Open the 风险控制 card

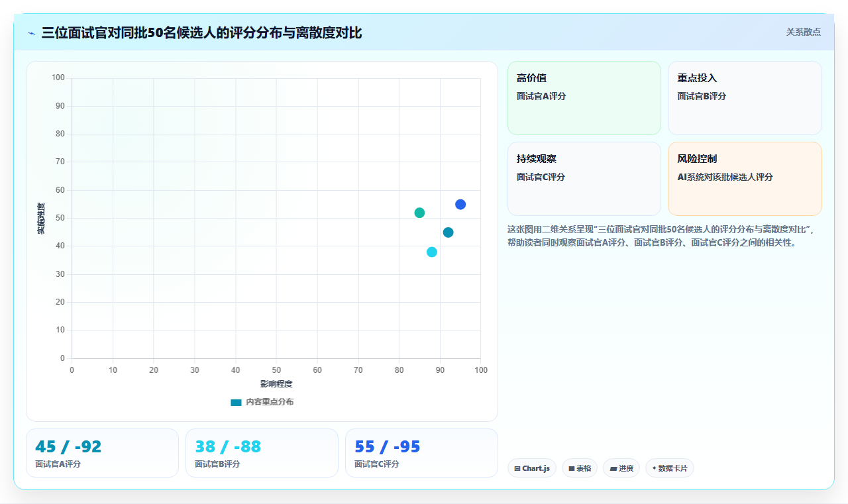[745, 179]
